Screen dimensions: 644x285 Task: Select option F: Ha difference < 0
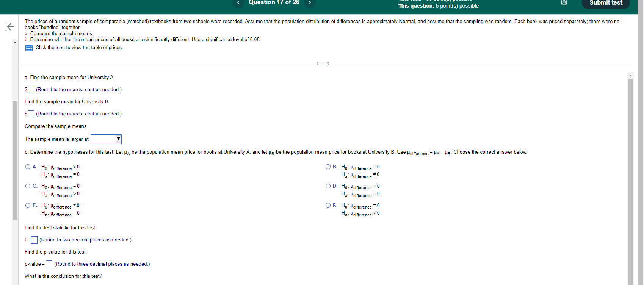[x=328, y=206]
